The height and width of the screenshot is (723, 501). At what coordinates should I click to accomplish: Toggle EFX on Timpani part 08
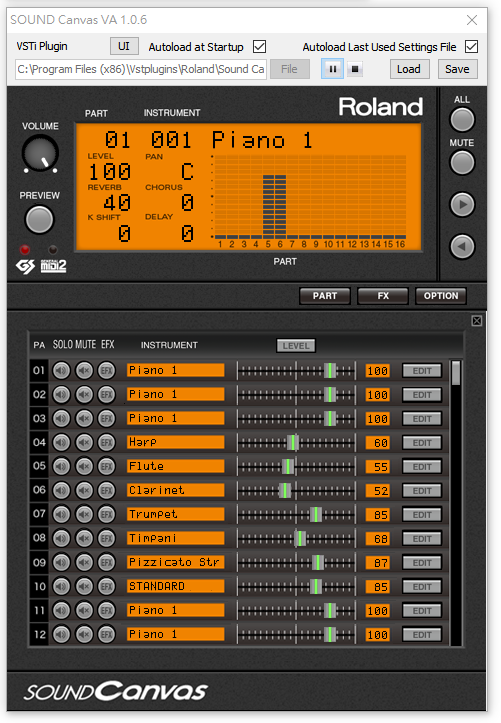(x=106, y=538)
